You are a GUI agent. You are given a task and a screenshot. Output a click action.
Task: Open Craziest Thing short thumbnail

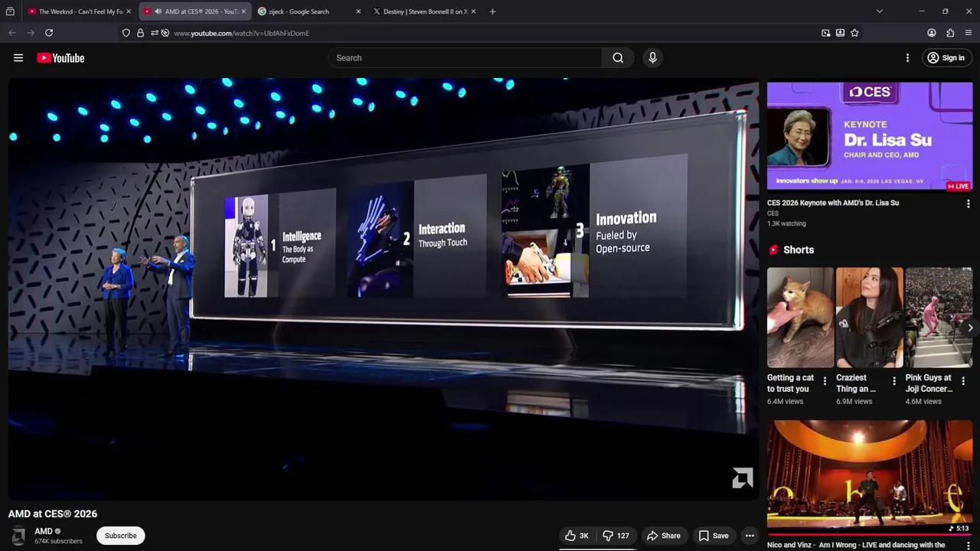[x=870, y=318]
